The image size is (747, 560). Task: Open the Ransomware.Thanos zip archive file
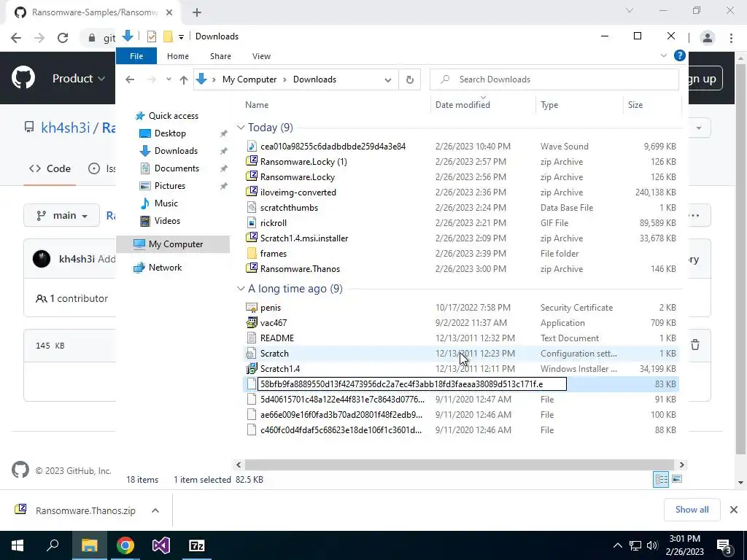click(x=300, y=268)
